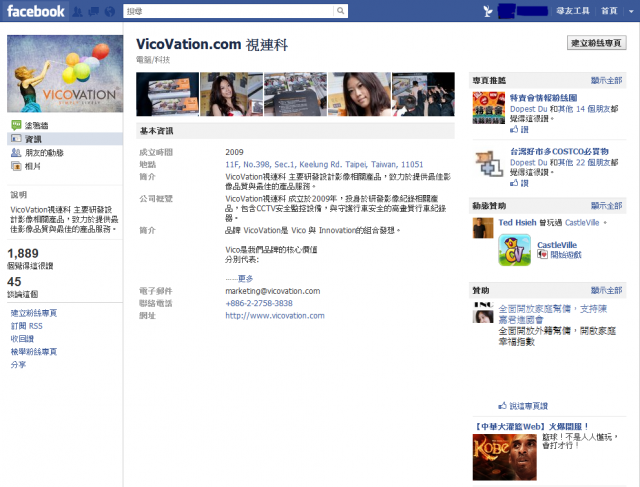Click Dopest Du in the 特賣會 recommendation
Screen dimensions: 640x487
529,109
